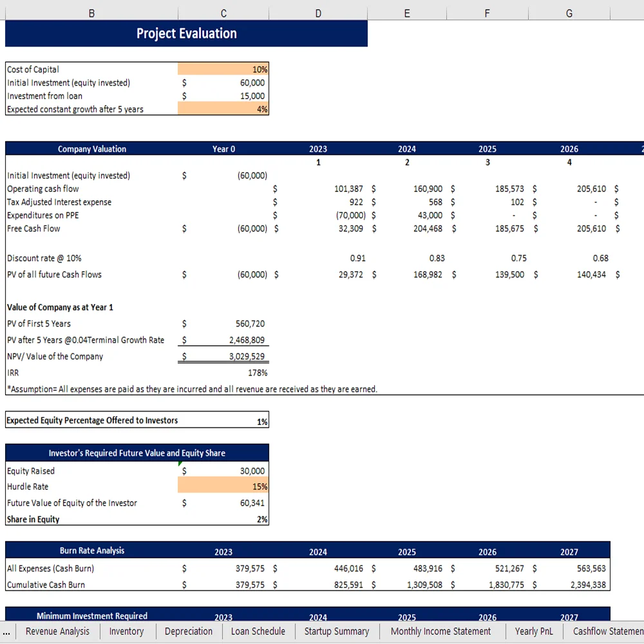Image resolution: width=644 pixels, height=644 pixels.
Task: Select the Investment from loan 15,000 cell
Action: (x=223, y=96)
